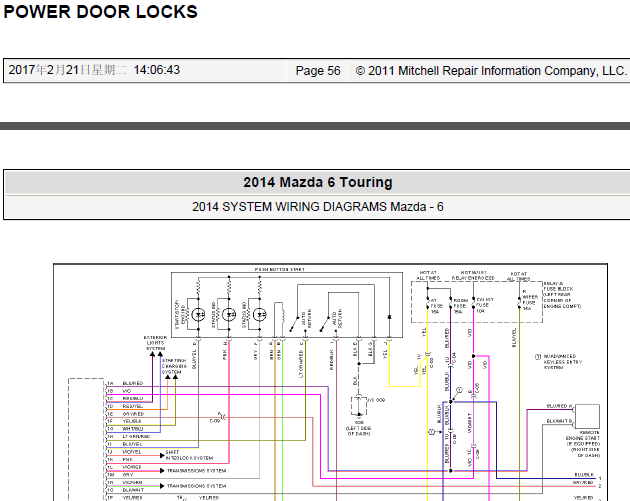Select pin 1G WHT/BLU wire label
This screenshot has width=630, height=501.
pos(133,429)
